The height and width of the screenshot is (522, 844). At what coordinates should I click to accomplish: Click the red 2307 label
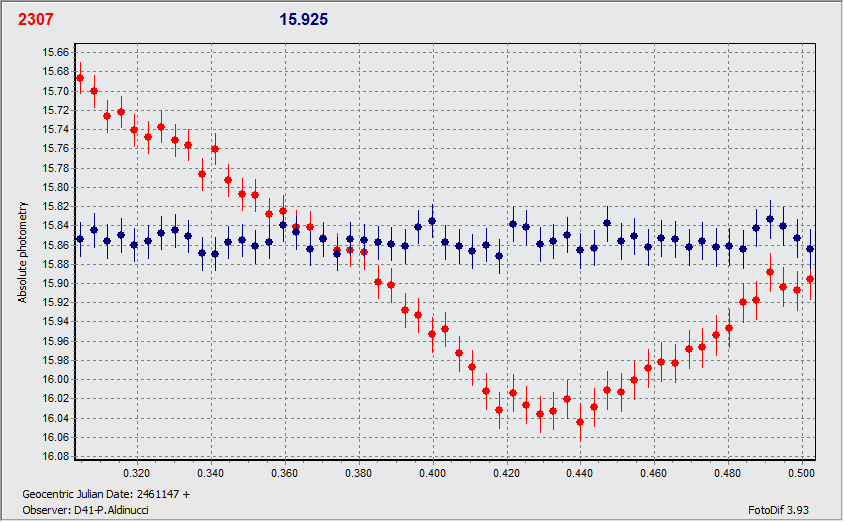35,19
